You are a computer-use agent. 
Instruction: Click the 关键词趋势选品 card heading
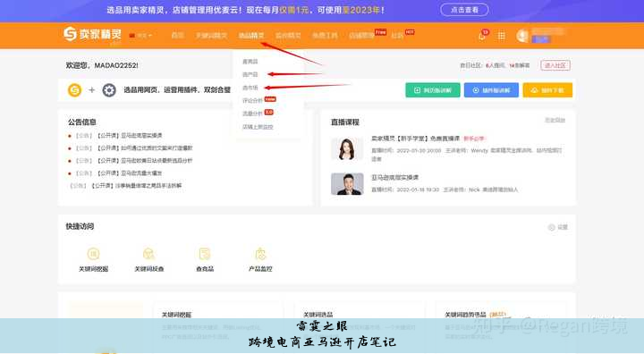point(465,315)
